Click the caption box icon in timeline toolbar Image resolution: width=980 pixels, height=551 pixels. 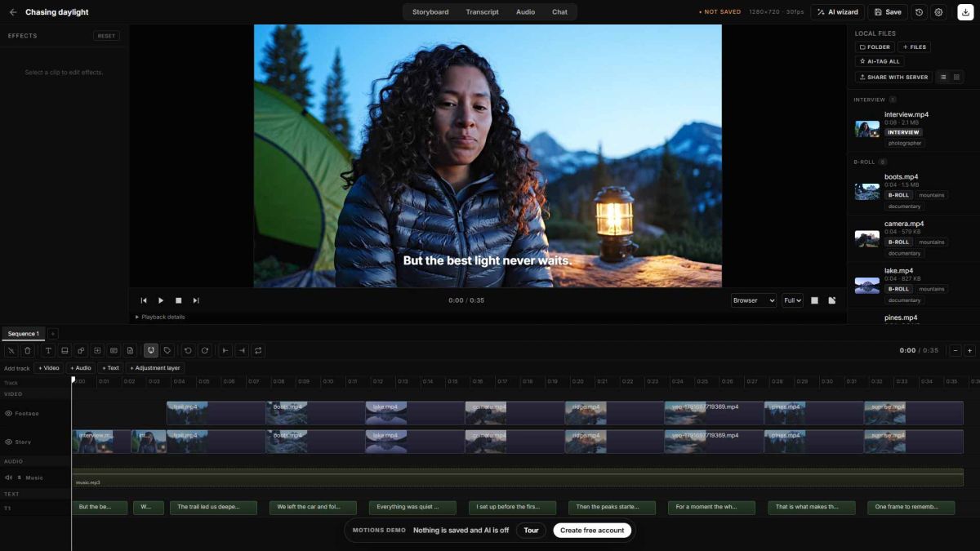(114, 350)
